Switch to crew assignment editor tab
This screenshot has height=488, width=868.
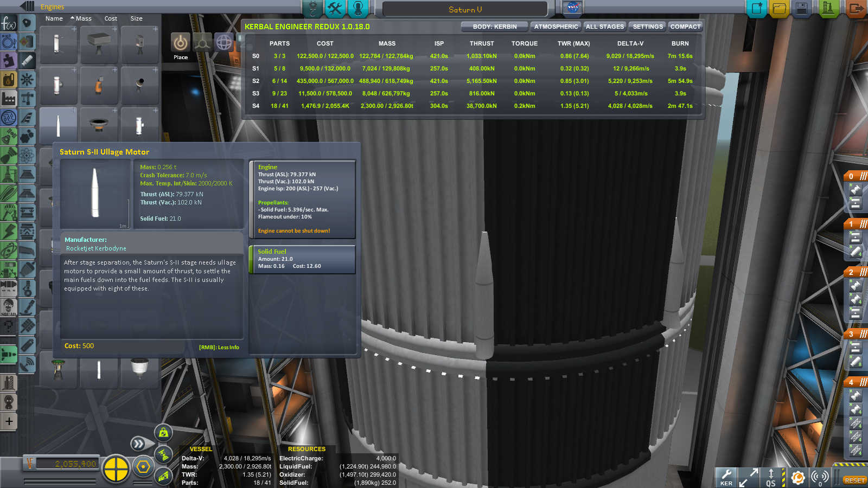tap(358, 8)
